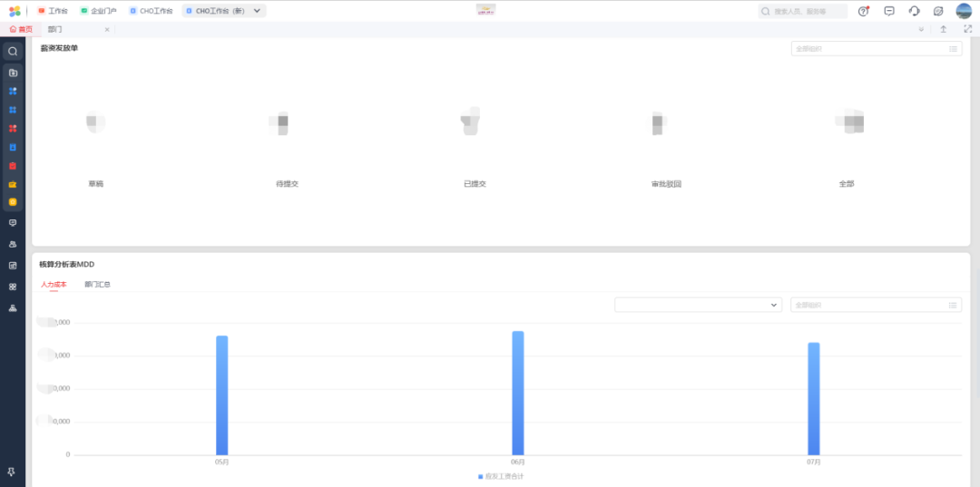Click the sidebar search magnifier icon
Screen dimensions: 980x487
click(13, 52)
